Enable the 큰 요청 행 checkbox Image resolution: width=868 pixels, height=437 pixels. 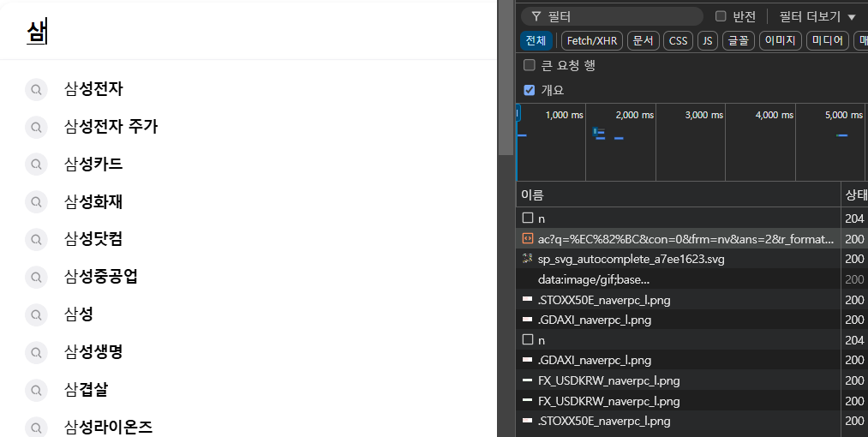530,65
